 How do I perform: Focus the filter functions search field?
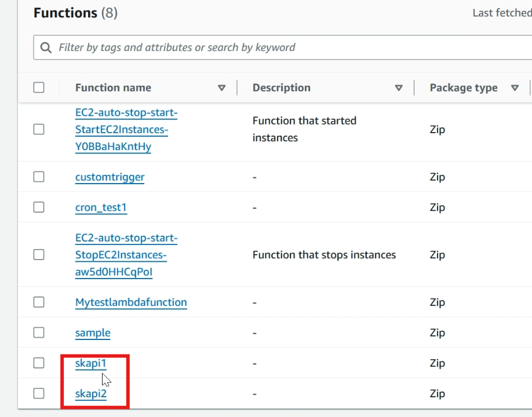(x=283, y=47)
